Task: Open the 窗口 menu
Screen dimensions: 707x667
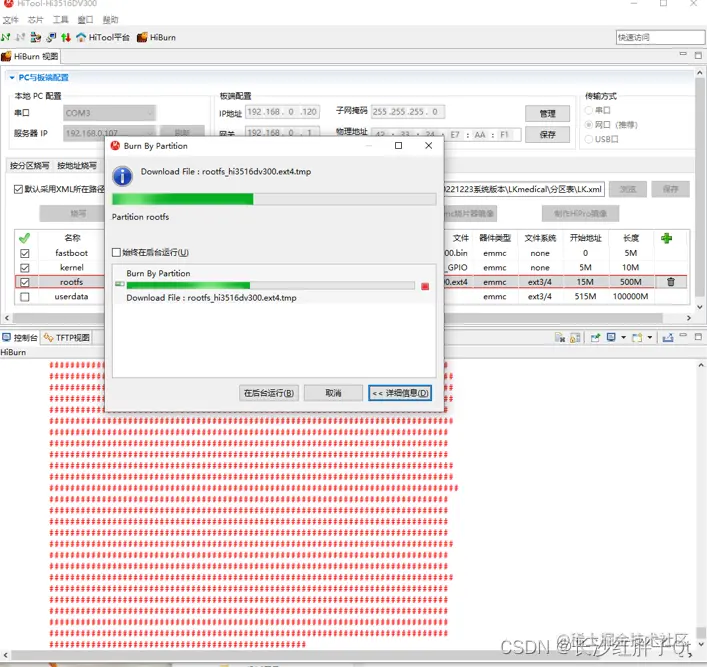Action: (85, 19)
